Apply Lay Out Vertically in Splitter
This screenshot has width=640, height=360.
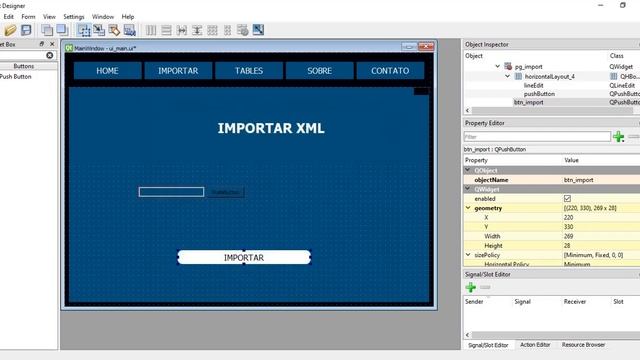click(197, 30)
